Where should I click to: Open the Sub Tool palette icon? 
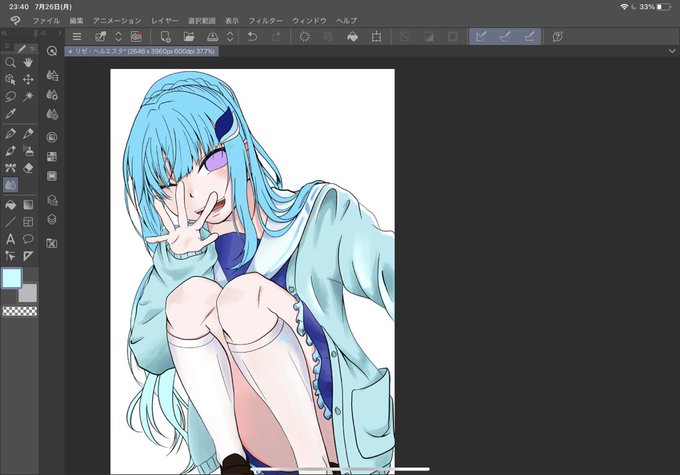52,75
